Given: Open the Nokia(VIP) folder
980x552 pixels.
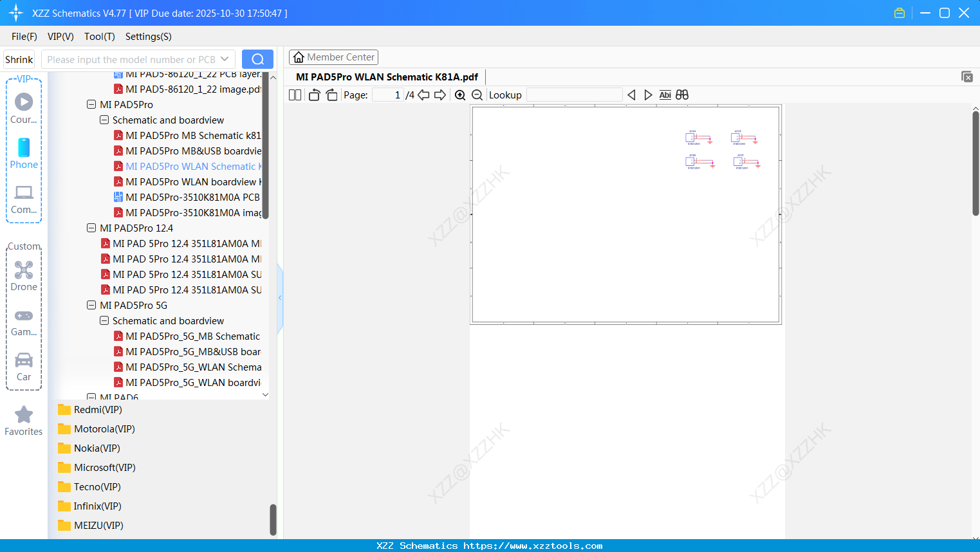Looking at the screenshot, I should (x=89, y=448).
